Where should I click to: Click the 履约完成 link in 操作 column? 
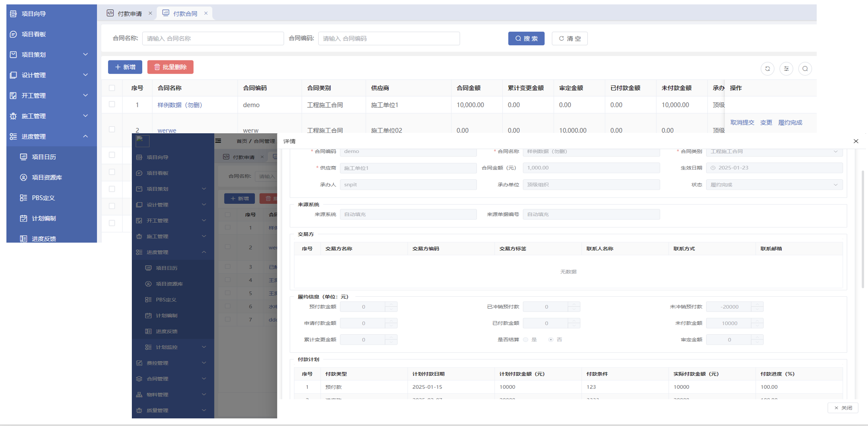coord(790,123)
